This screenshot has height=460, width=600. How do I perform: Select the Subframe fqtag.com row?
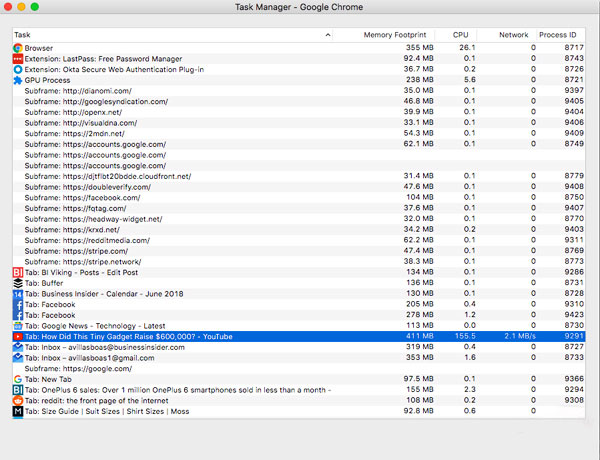[298, 209]
